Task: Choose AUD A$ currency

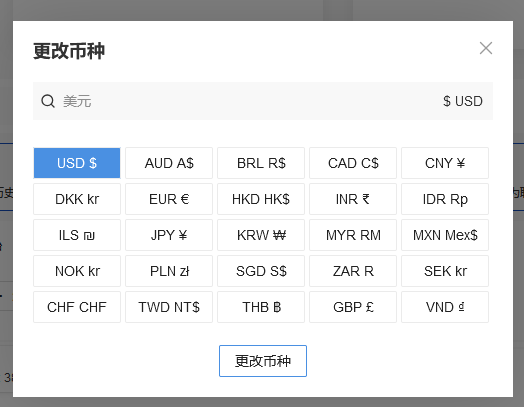Action: (169, 163)
